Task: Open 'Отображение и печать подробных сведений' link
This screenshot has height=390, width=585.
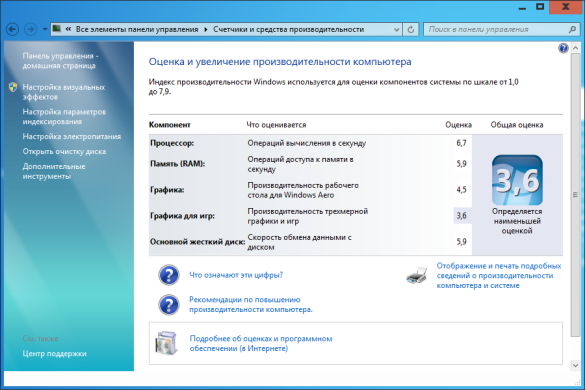Action: [x=499, y=275]
